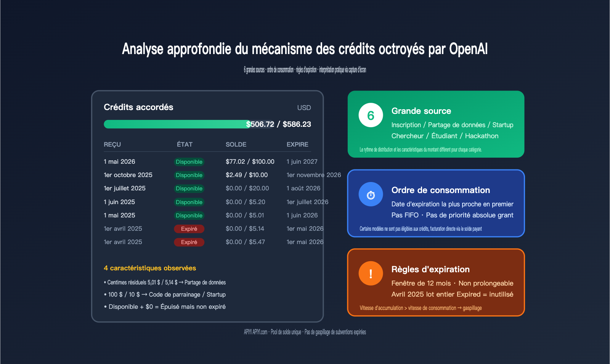Click the balance $0.00 / $5.01
This screenshot has width=610, height=364.
pyautogui.click(x=245, y=215)
